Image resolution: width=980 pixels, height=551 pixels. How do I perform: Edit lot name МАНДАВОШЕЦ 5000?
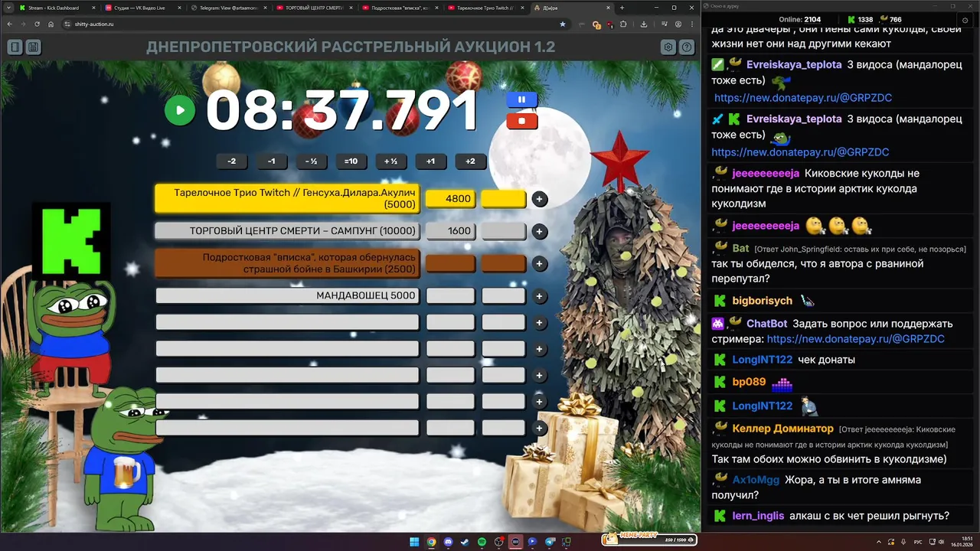point(287,296)
